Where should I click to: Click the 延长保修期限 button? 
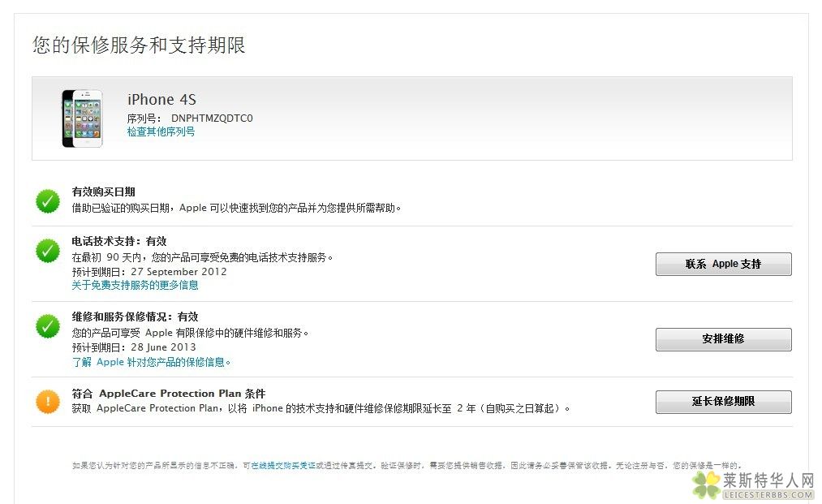pyautogui.click(x=724, y=402)
